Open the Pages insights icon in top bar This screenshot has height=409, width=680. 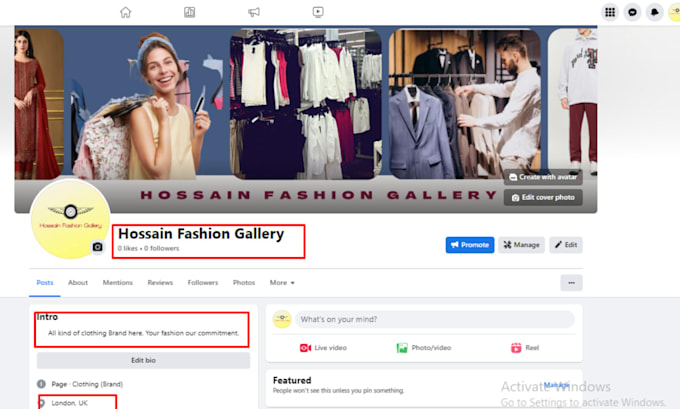click(x=190, y=12)
